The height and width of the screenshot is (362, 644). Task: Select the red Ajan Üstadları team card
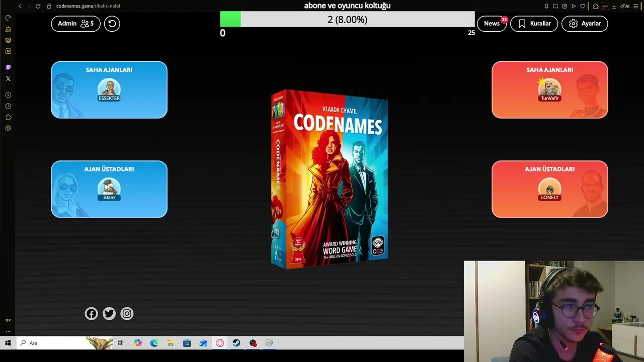tap(550, 189)
